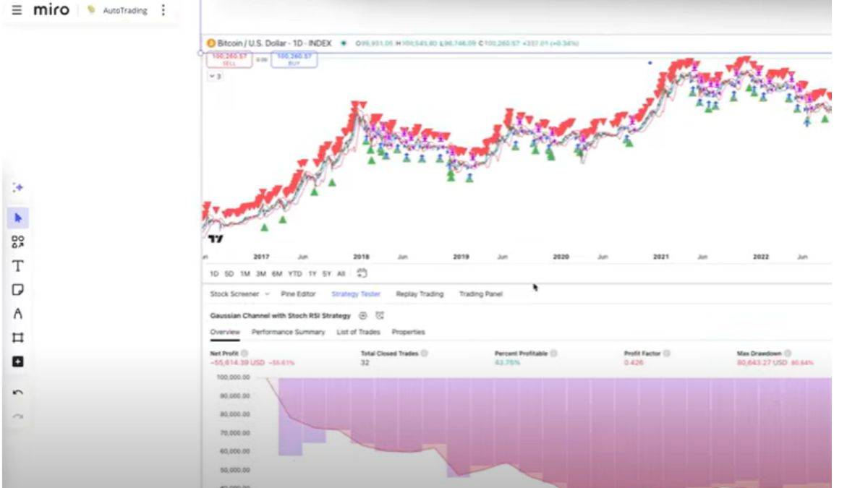Choose the Select cursor tool

[18, 218]
